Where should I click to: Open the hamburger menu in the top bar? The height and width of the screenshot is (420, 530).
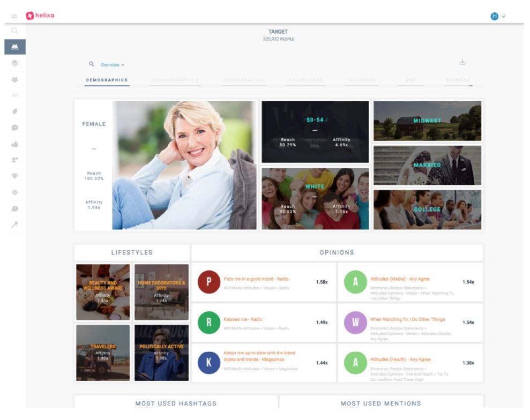tap(13, 16)
